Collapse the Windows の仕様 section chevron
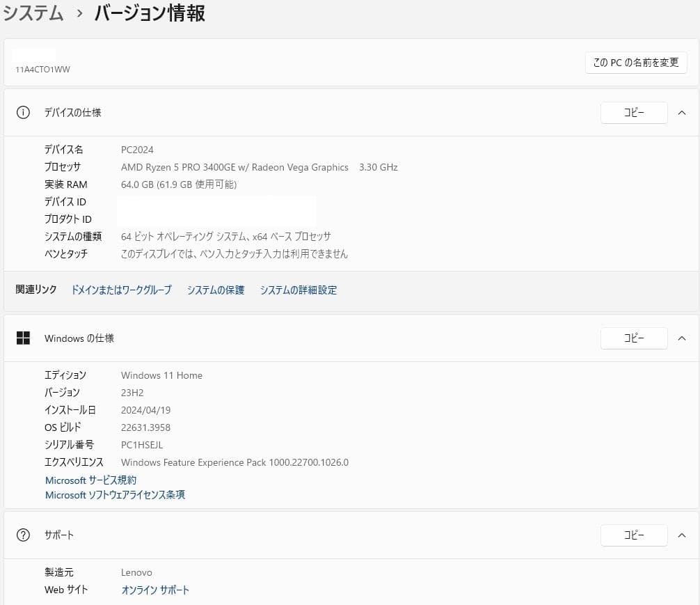This screenshot has height=605, width=700. coord(681,338)
